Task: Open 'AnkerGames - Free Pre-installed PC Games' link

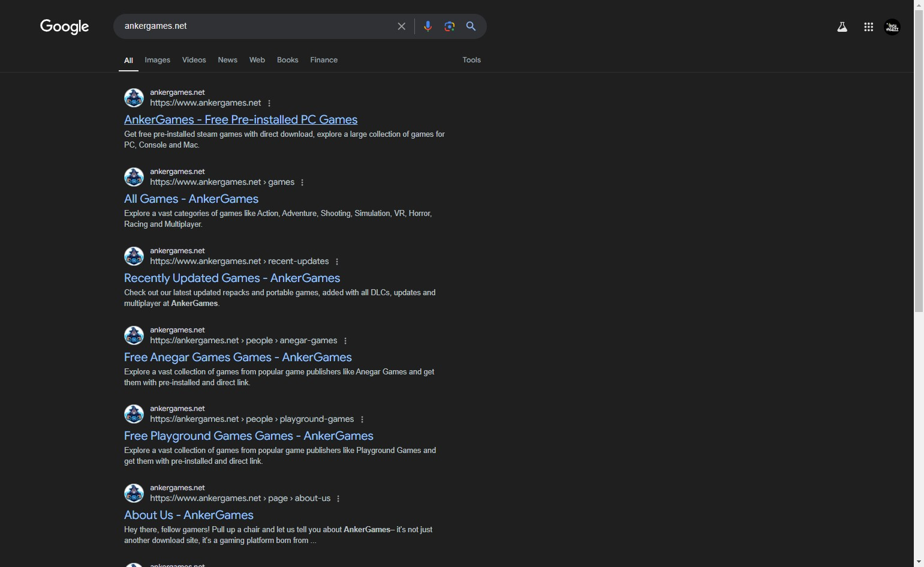Action: 240,119
